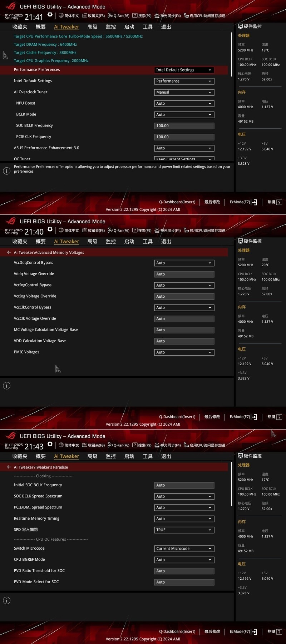Expand the PMIC Voltages dropdown
Image resolution: width=286 pixels, height=644 pixels.
coord(184,352)
